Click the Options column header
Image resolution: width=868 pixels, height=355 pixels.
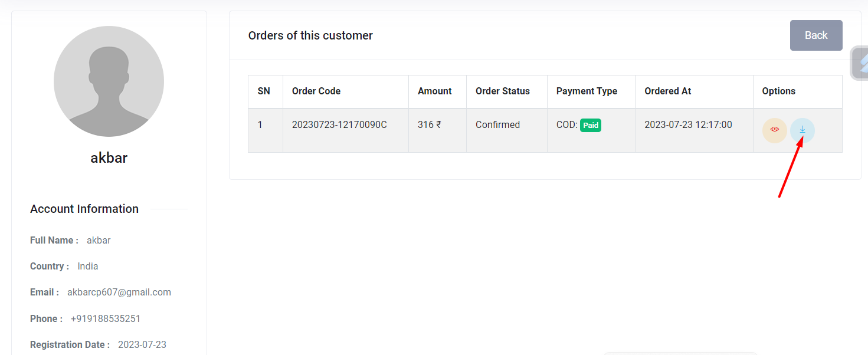[779, 91]
